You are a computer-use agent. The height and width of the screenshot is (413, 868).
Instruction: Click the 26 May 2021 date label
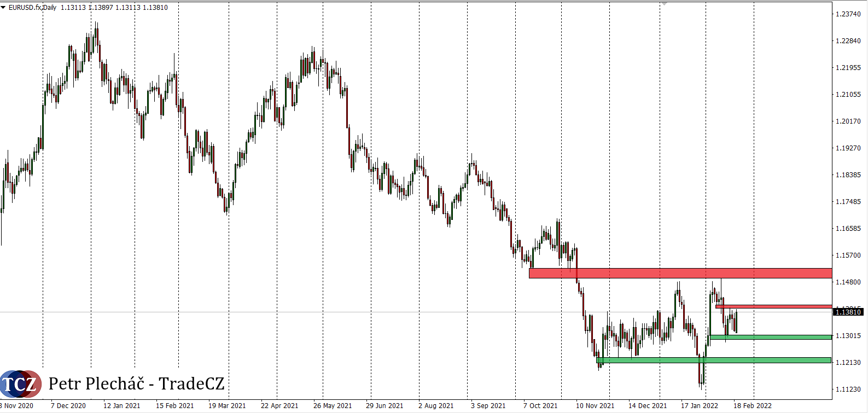(x=333, y=406)
